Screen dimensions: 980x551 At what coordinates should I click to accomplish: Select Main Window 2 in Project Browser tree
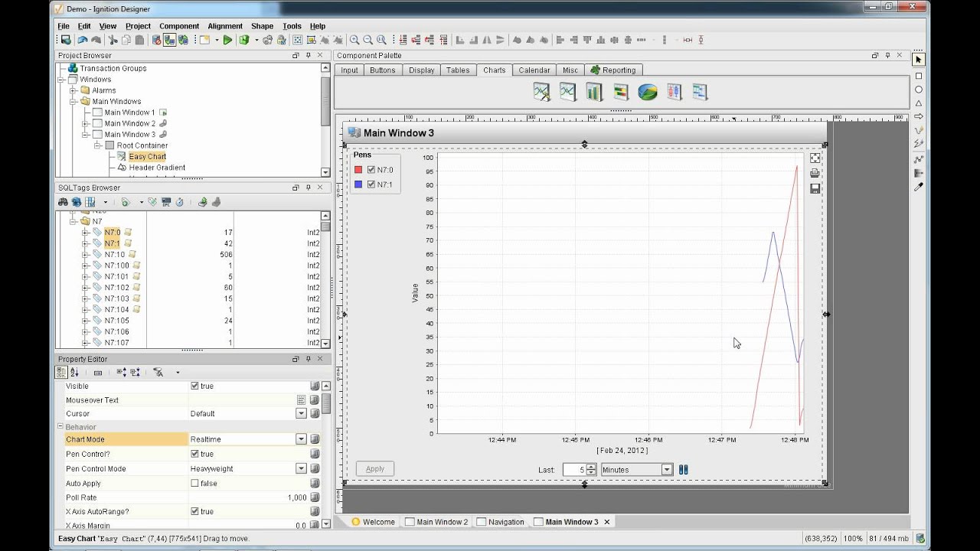pos(130,123)
